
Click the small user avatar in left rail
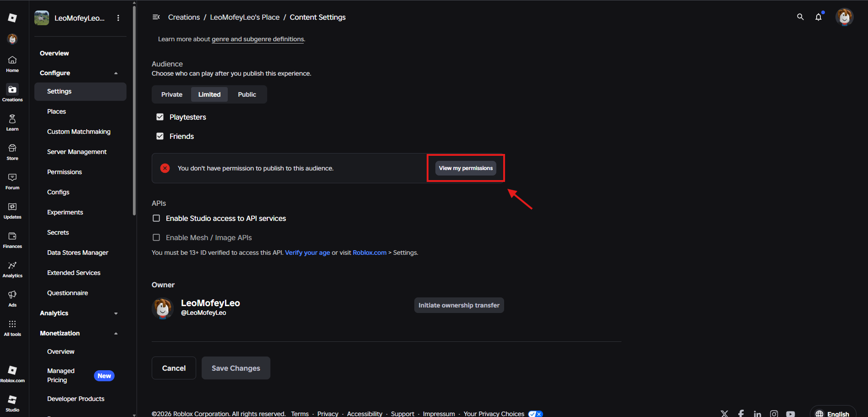pos(12,39)
